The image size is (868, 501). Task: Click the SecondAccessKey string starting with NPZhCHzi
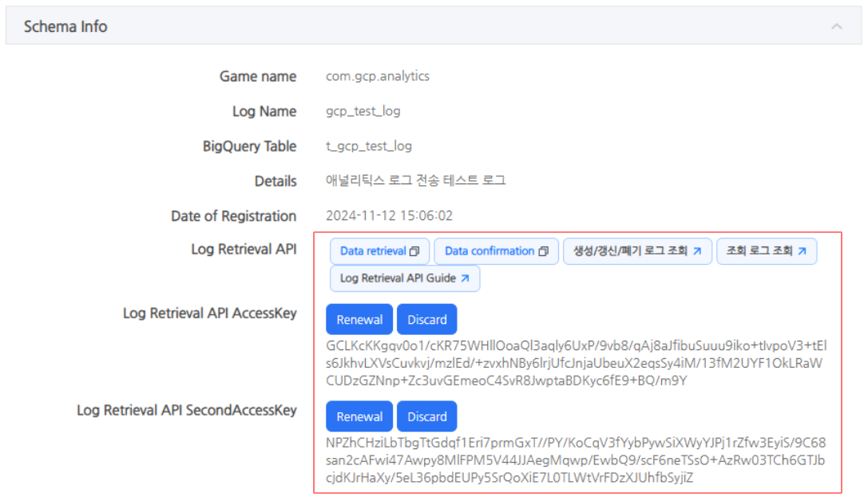click(x=576, y=460)
